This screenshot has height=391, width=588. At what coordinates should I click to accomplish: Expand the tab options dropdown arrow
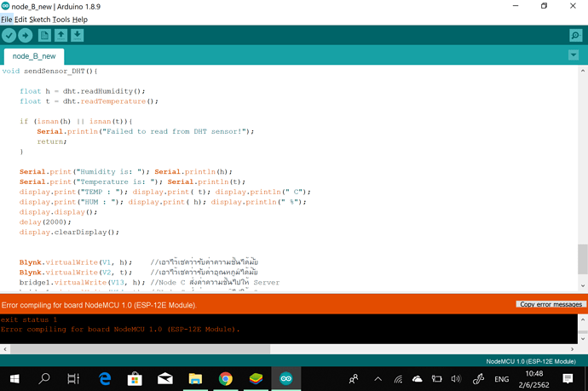pyautogui.click(x=574, y=55)
